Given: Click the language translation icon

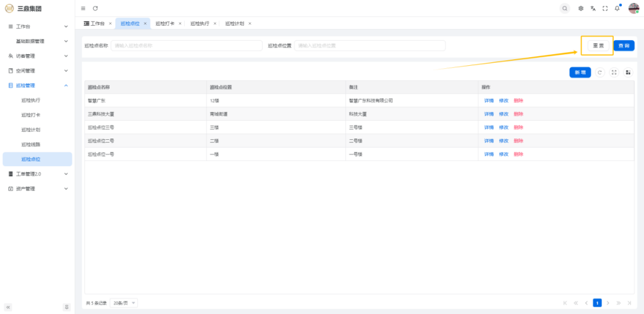Looking at the screenshot, I should [x=593, y=8].
